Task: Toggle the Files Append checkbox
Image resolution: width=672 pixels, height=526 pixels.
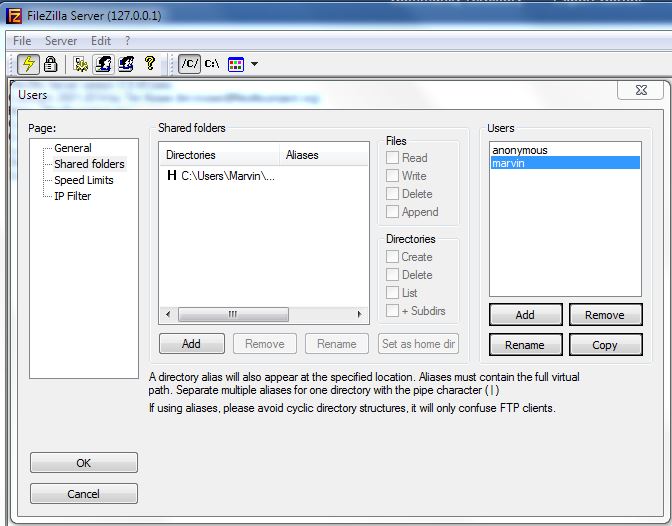Action: pos(392,212)
